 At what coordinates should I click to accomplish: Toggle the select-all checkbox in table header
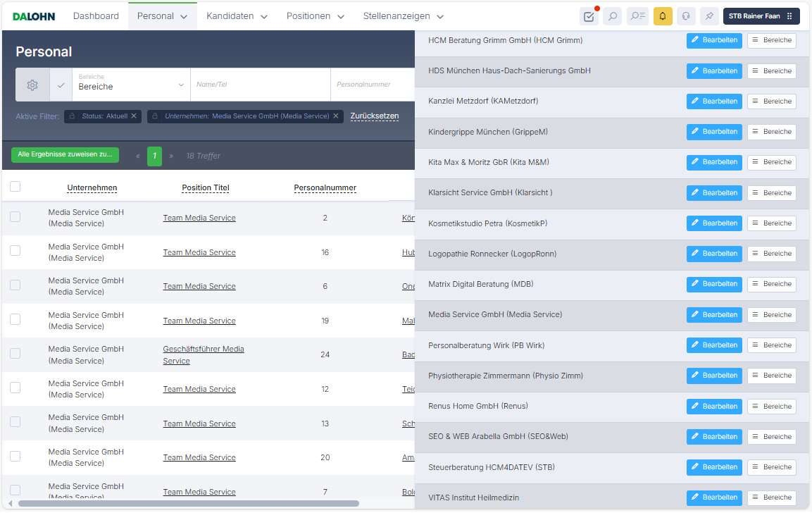click(x=15, y=187)
